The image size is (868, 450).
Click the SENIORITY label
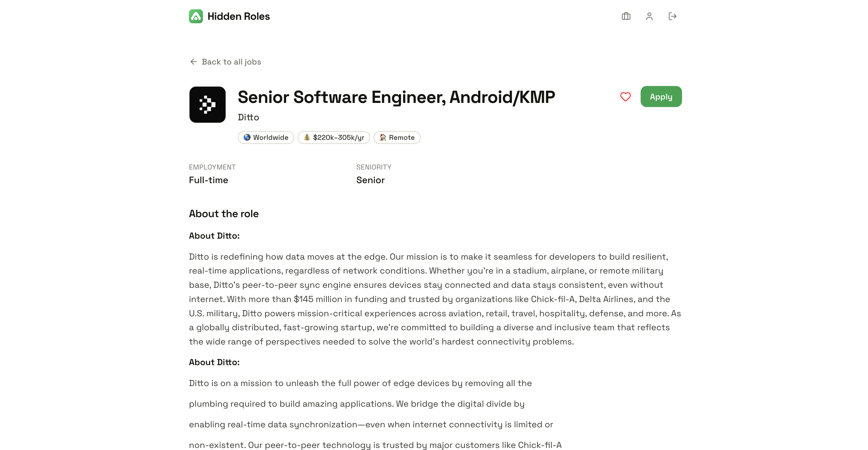[374, 167]
